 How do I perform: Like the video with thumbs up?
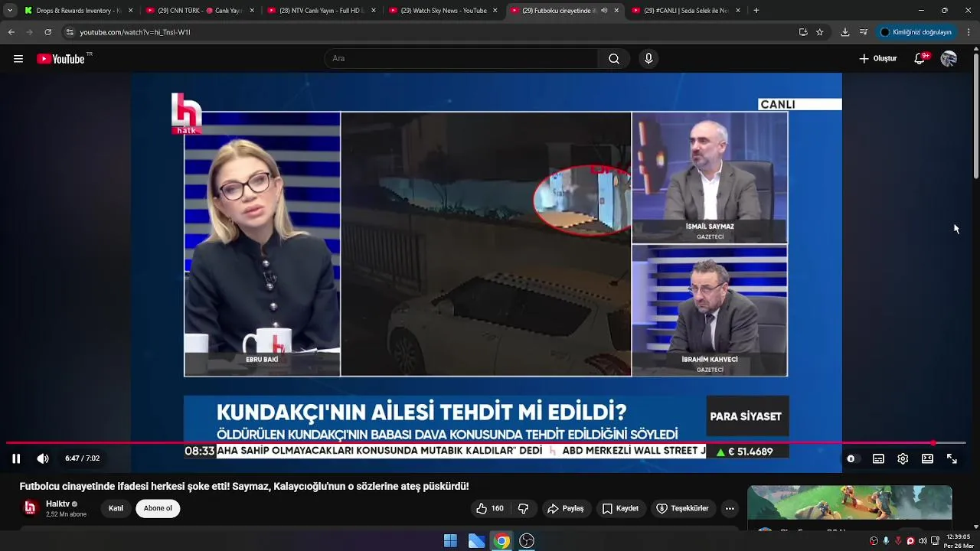tap(489, 508)
